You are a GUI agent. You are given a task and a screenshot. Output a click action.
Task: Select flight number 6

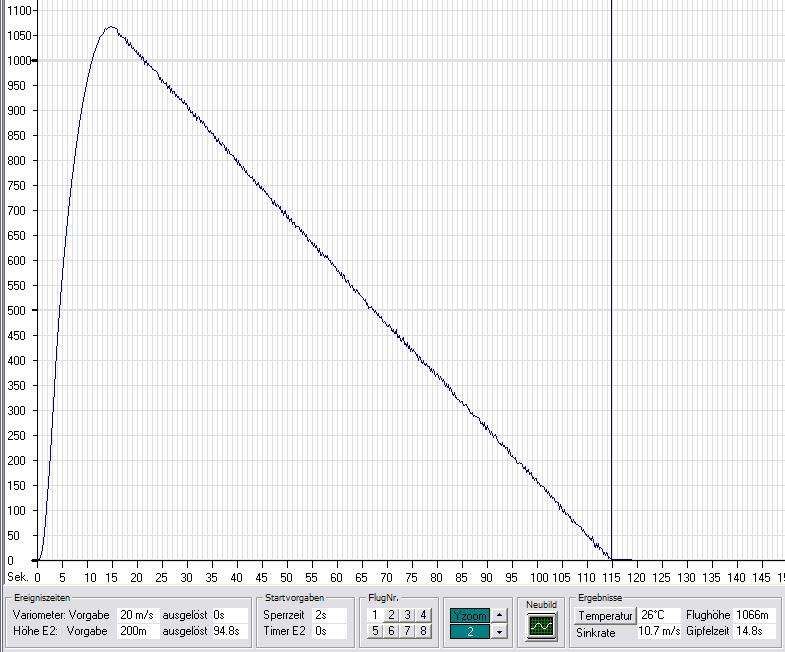click(x=391, y=630)
